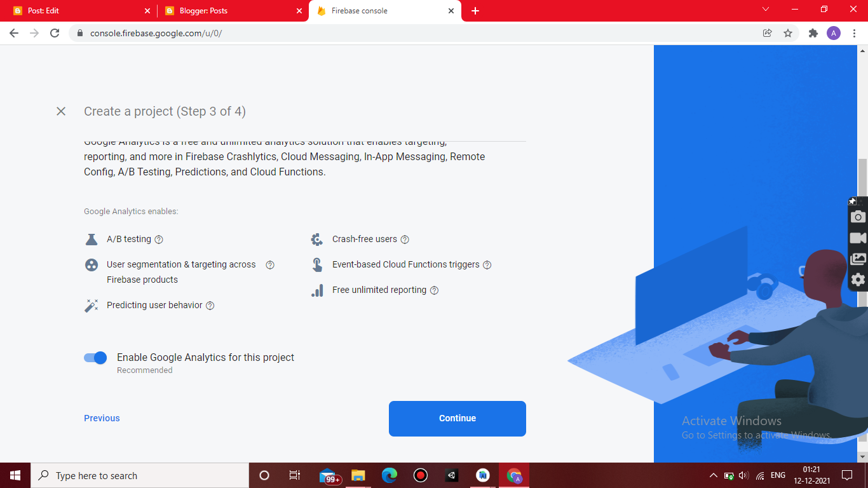The height and width of the screenshot is (488, 868).
Task: Open the Chrome extensions puzzle icon
Action: coord(813,33)
